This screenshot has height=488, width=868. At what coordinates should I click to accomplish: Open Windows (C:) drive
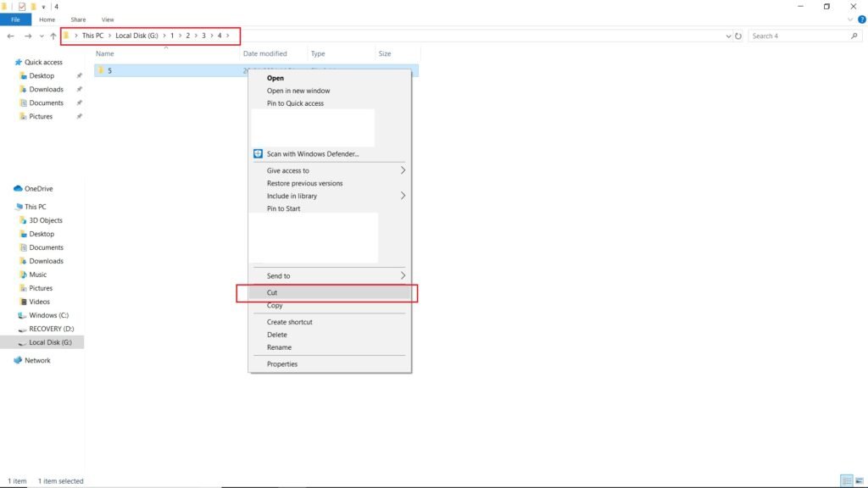(48, 315)
